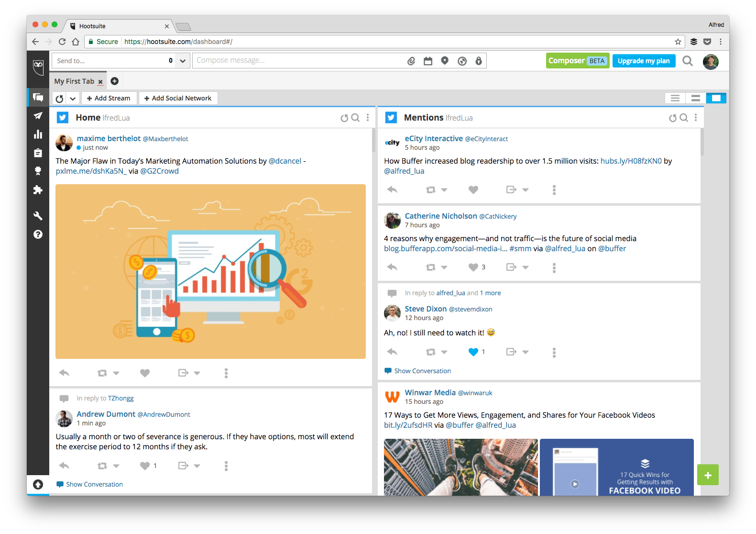The width and height of the screenshot is (756, 534).
Task: Open Chrome menu three dots
Action: (x=721, y=42)
